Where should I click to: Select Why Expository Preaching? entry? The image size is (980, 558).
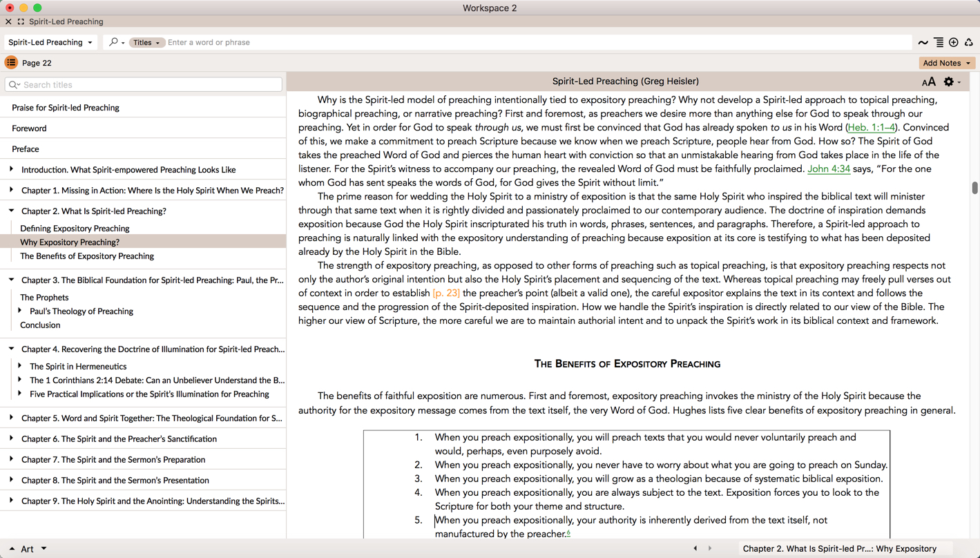[143, 242]
